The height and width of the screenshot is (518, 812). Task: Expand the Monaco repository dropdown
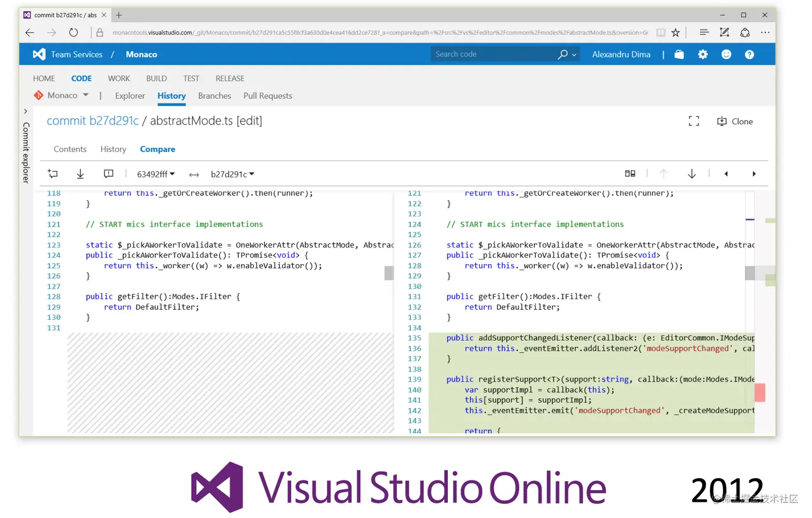[x=85, y=95]
